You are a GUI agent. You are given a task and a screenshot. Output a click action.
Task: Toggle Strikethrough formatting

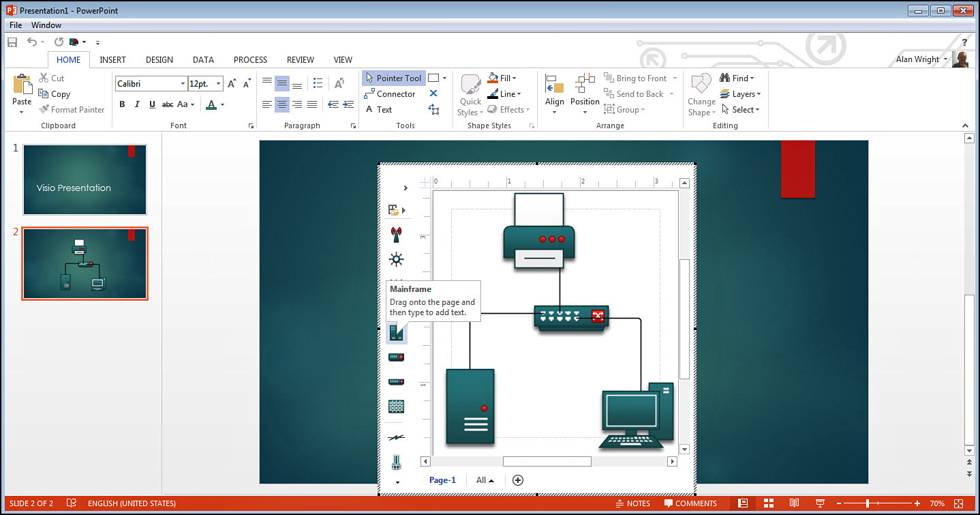(x=168, y=104)
